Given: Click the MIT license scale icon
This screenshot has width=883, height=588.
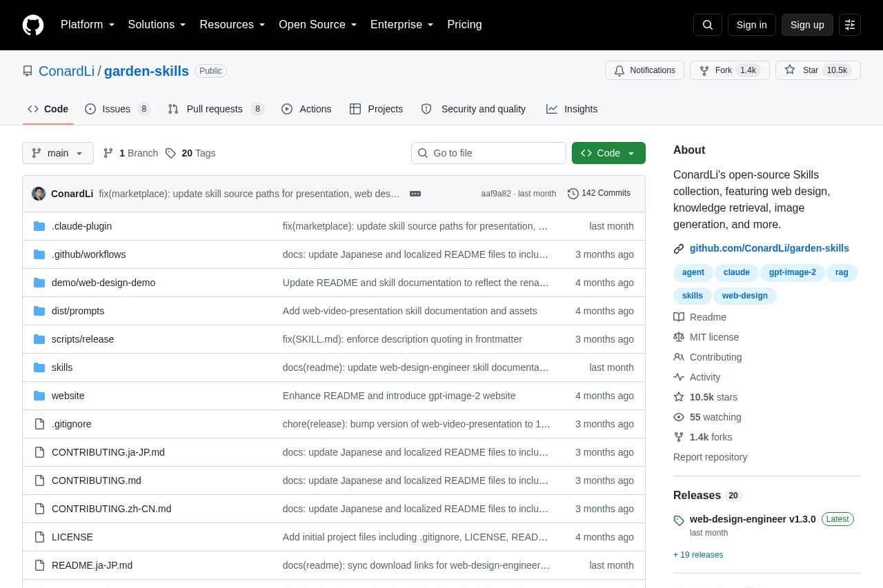Looking at the screenshot, I should 679,337.
